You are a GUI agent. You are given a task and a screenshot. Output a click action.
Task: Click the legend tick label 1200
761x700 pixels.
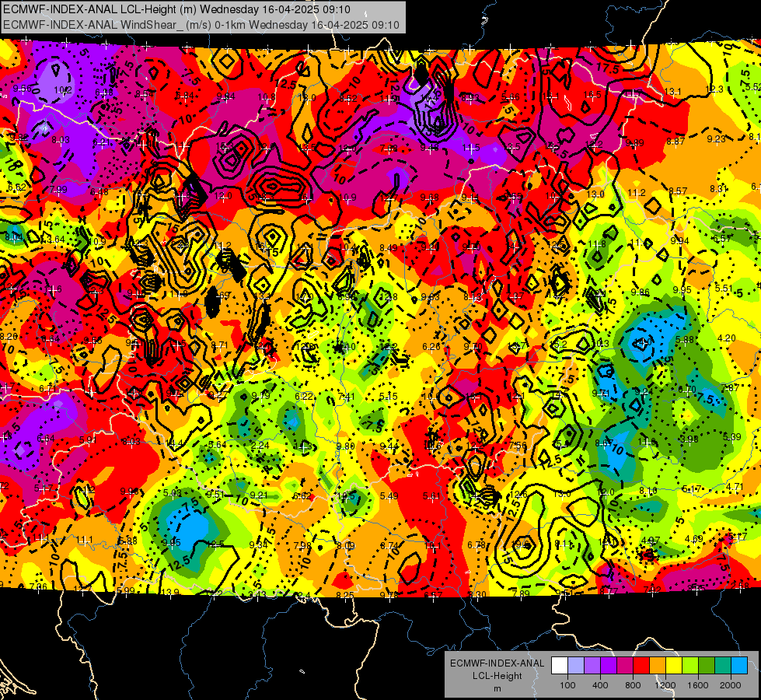click(665, 685)
